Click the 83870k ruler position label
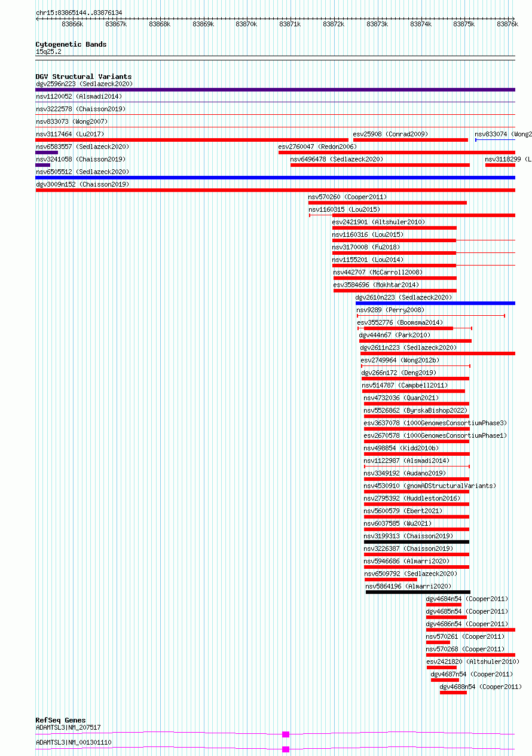This screenshot has height=756, width=532. tap(246, 25)
